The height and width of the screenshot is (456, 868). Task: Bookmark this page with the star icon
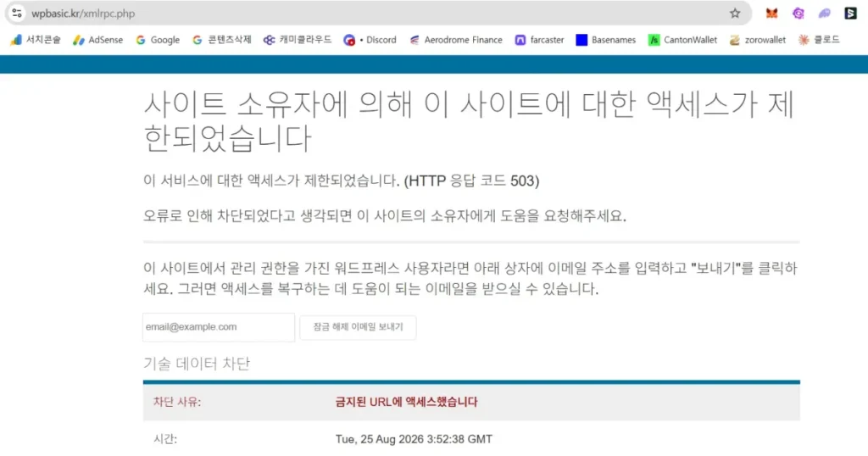735,14
